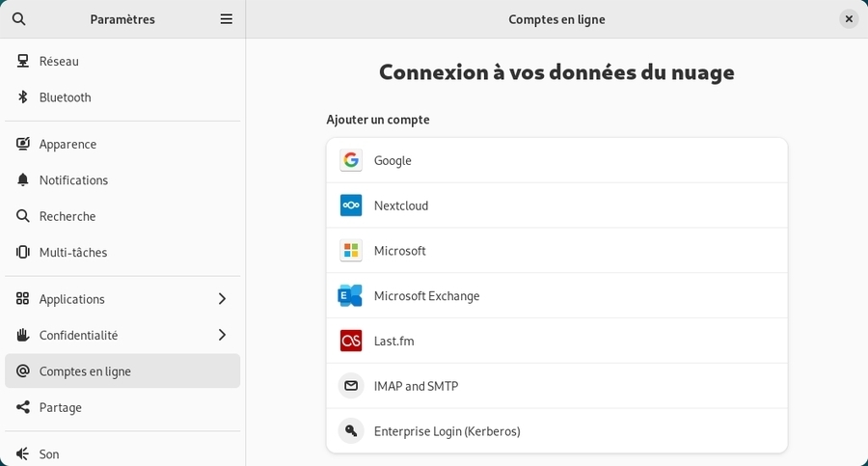The height and width of the screenshot is (466, 868).
Task: Click the Applications grid icon
Action: click(23, 299)
